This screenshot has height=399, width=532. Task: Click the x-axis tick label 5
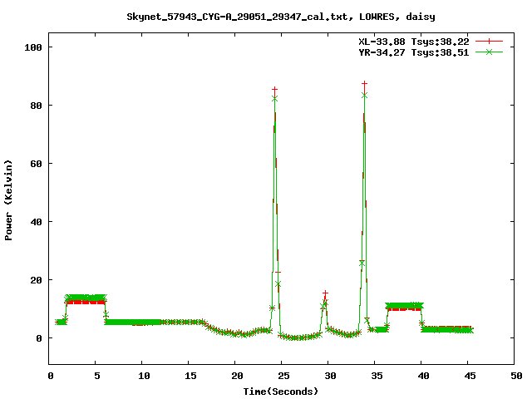click(x=97, y=376)
